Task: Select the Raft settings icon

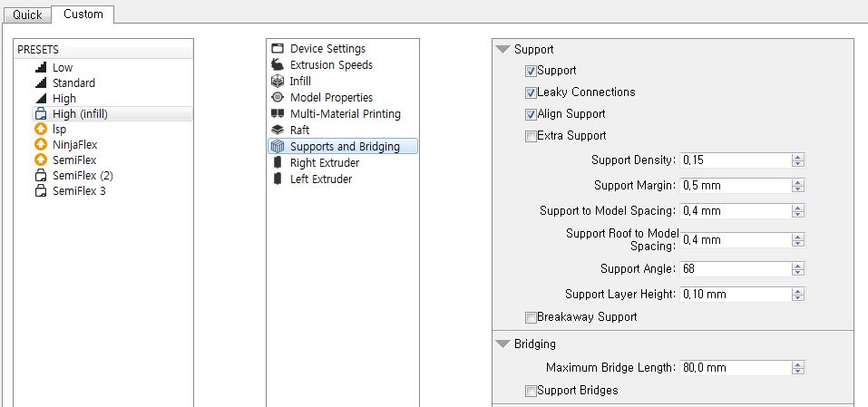Action: 278,131
